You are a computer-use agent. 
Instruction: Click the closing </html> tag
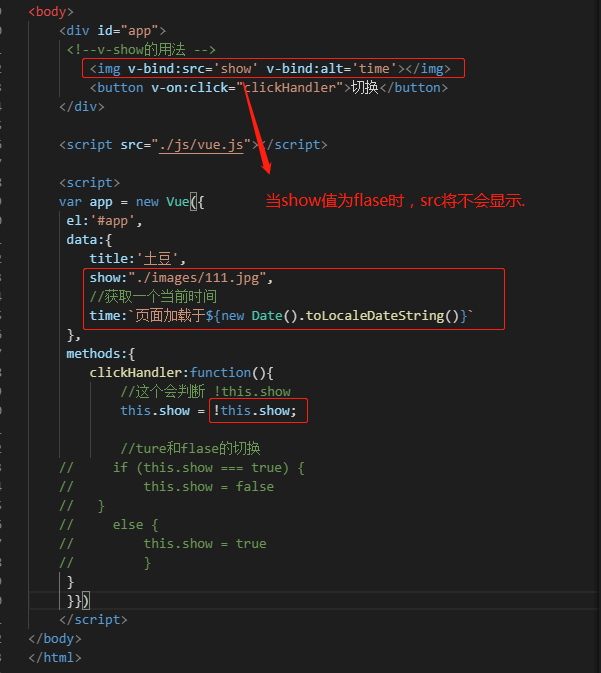tap(55, 658)
